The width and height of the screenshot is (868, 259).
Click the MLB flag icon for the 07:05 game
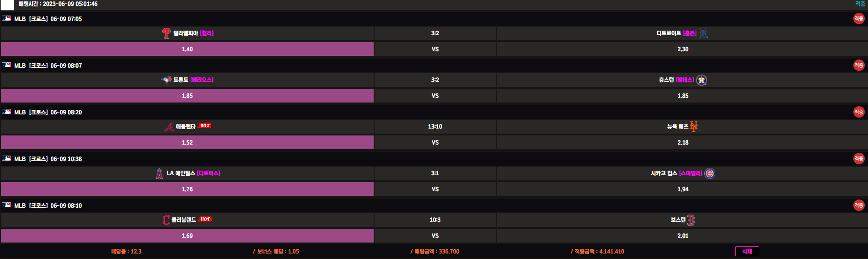point(6,18)
